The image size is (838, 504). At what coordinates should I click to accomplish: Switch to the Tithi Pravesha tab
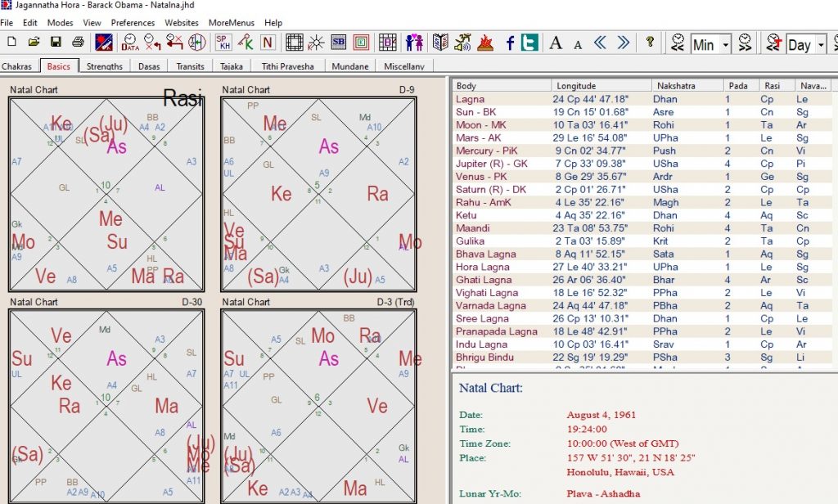[287, 66]
